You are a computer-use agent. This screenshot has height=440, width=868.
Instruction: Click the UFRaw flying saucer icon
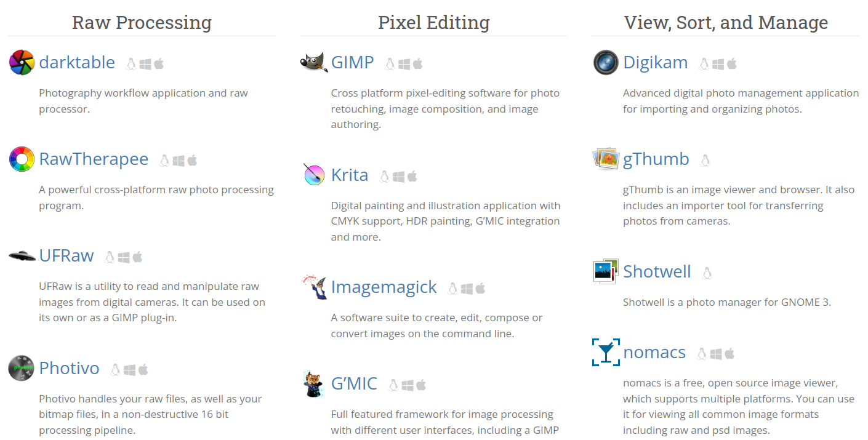point(22,255)
